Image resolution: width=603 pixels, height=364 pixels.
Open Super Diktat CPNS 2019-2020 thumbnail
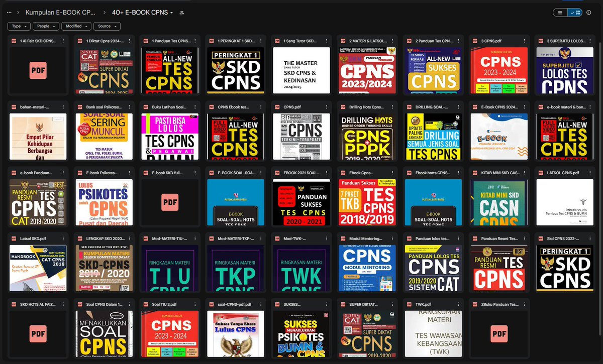click(367, 333)
